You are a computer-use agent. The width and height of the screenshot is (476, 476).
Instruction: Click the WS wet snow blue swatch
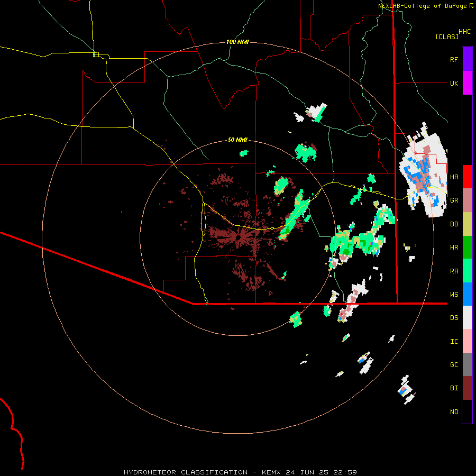467,294
